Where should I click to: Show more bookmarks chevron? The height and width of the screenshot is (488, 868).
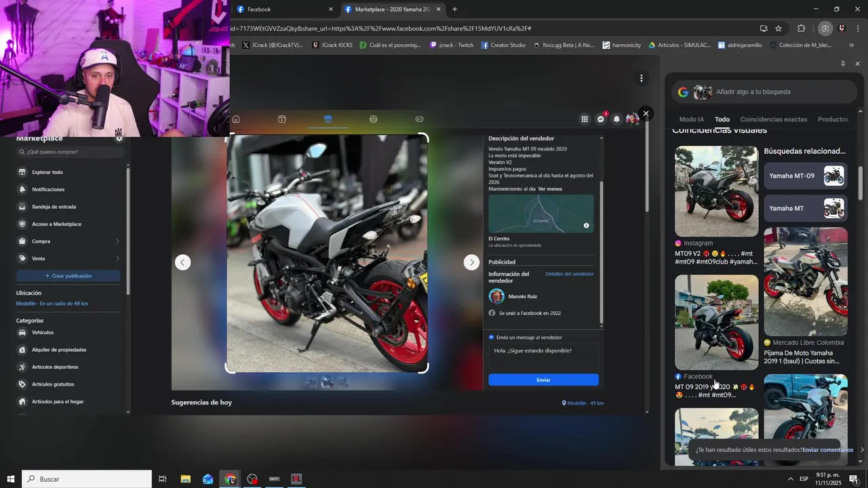(x=851, y=45)
